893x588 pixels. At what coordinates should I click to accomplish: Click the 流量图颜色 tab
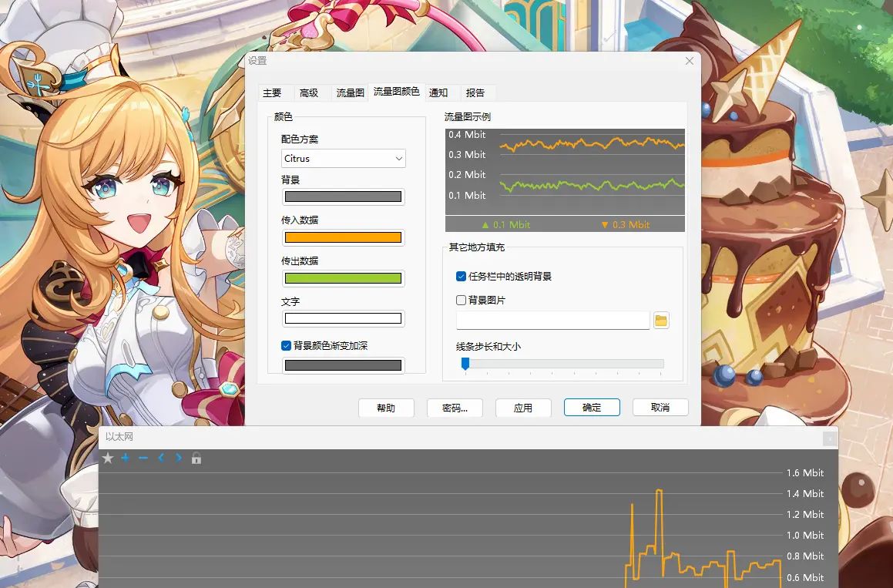[396, 92]
